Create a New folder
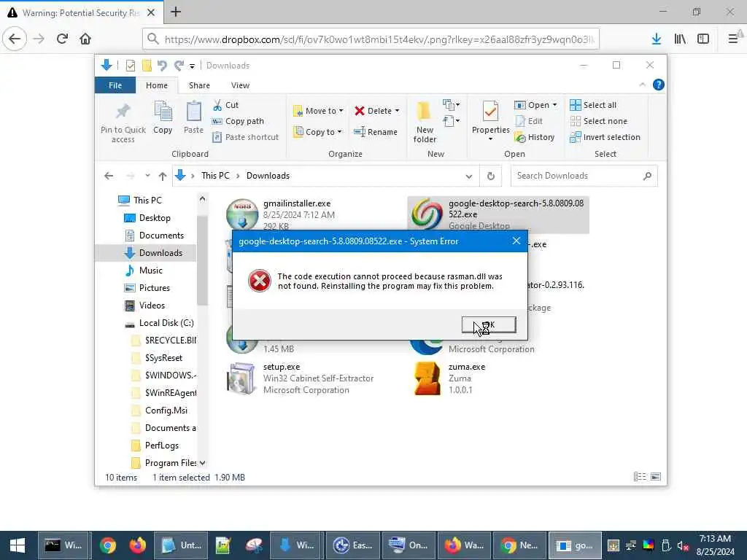This screenshot has height=560, width=747. tap(425, 122)
